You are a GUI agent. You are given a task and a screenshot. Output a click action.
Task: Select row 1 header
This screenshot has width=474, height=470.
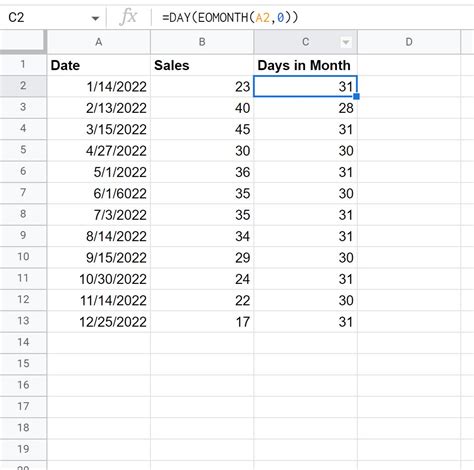point(23,65)
